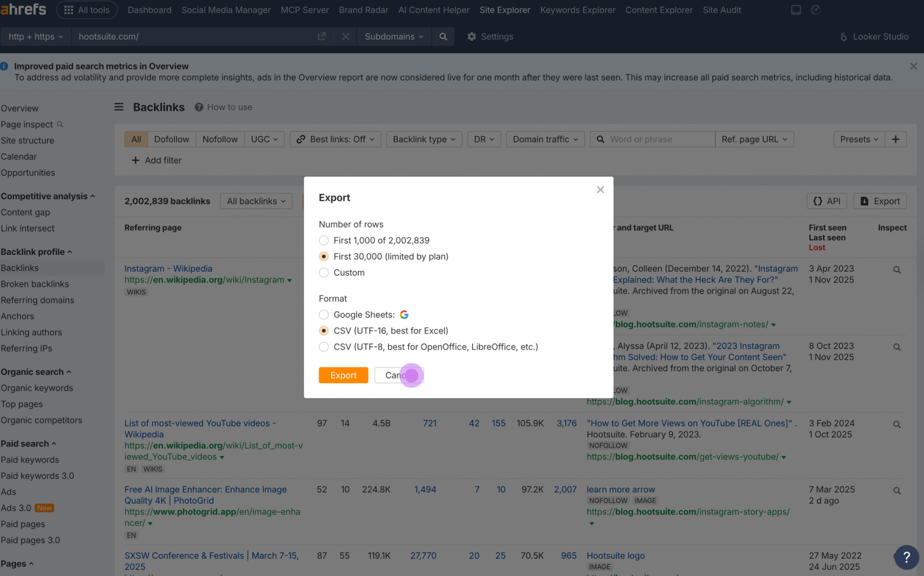
Task: Open Keywords Explorer in top menu
Action: (577, 10)
